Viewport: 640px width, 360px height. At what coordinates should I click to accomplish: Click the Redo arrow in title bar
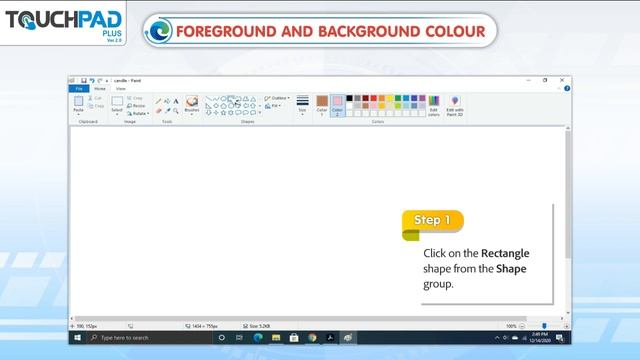(100, 81)
